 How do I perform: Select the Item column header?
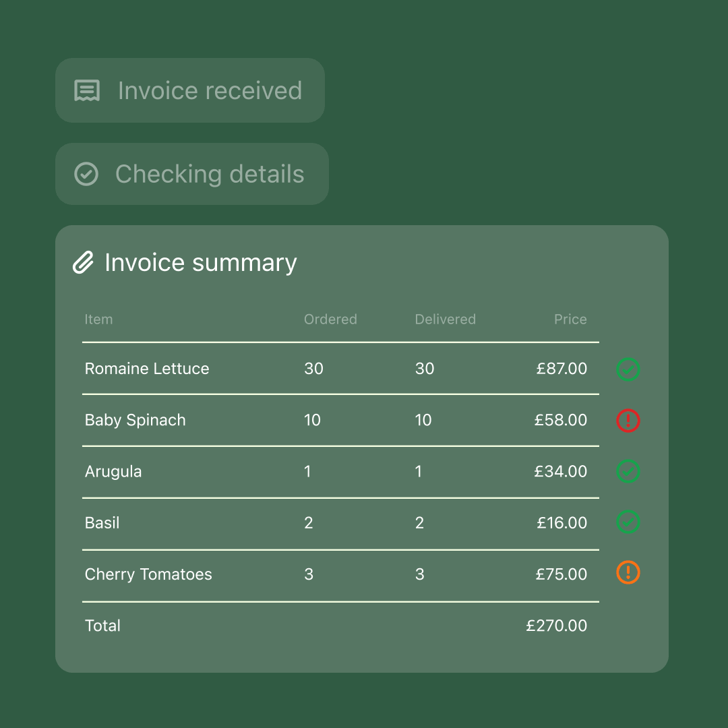click(98, 320)
